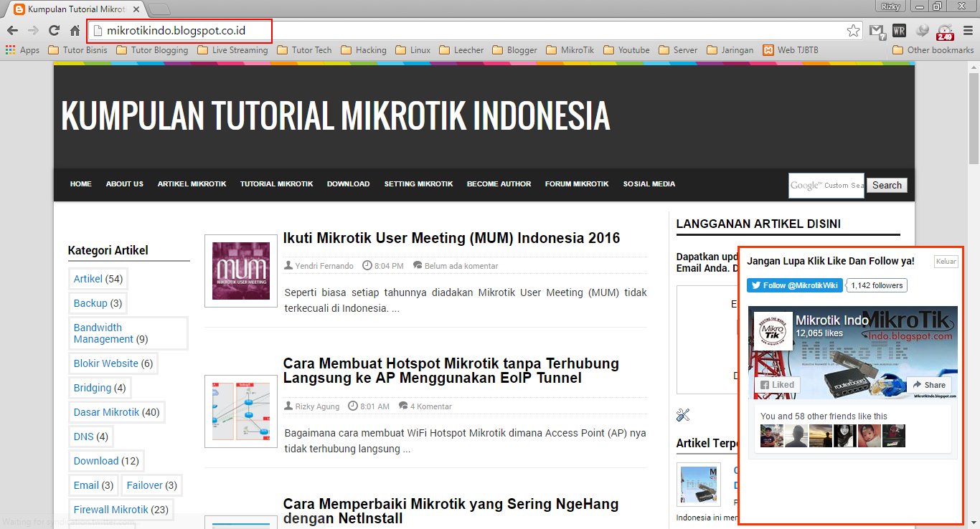
Task: Open the Hotspot EoIP Tunnel article title
Action: click(451, 371)
